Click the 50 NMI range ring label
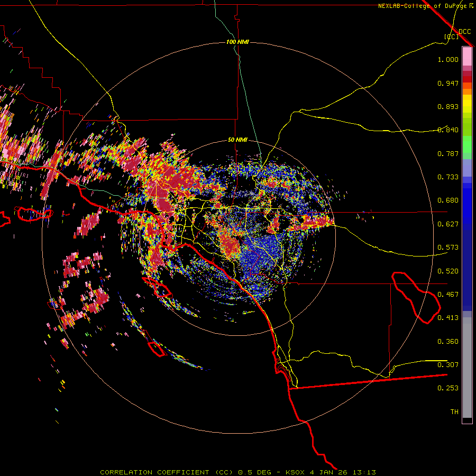This screenshot has height=476, width=476. pyautogui.click(x=237, y=140)
